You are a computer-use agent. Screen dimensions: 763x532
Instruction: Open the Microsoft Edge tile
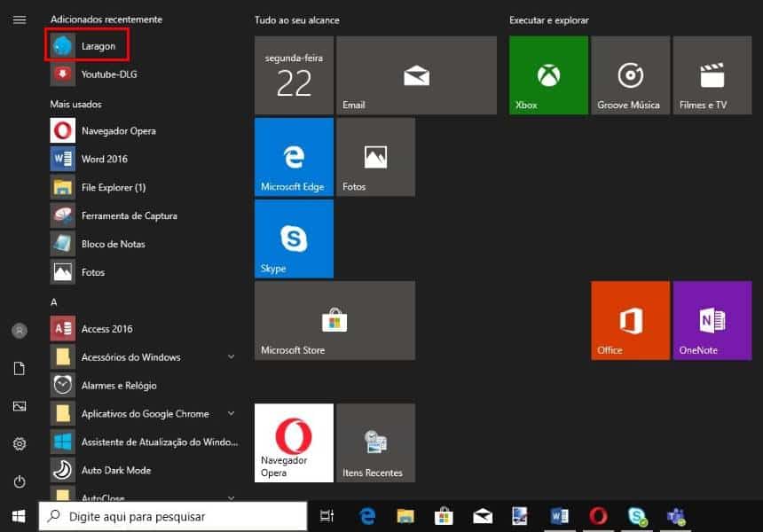click(x=294, y=157)
